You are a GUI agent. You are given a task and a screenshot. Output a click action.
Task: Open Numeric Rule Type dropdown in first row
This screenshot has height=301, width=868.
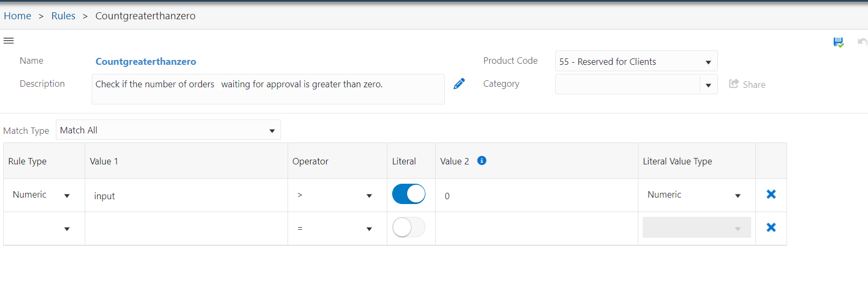pyautogui.click(x=42, y=195)
